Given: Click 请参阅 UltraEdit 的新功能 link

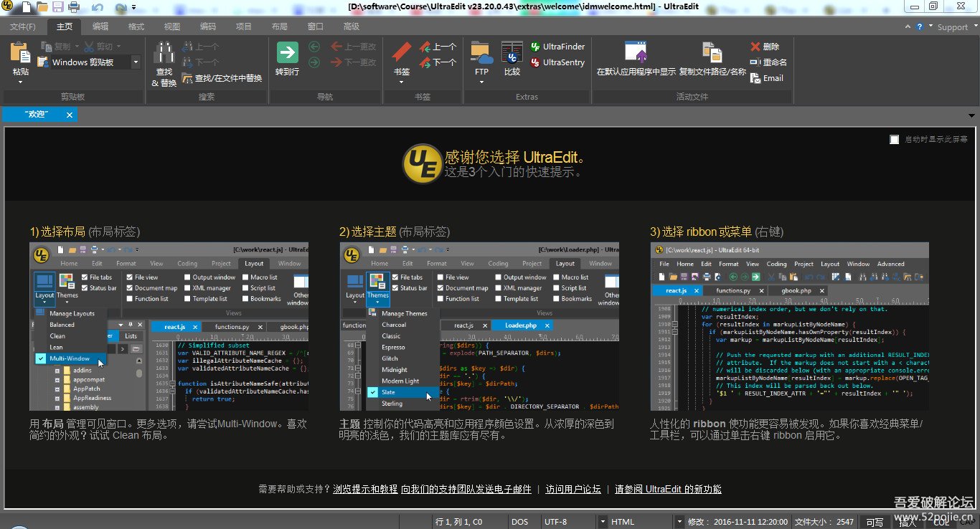Looking at the screenshot, I should click(x=668, y=489).
